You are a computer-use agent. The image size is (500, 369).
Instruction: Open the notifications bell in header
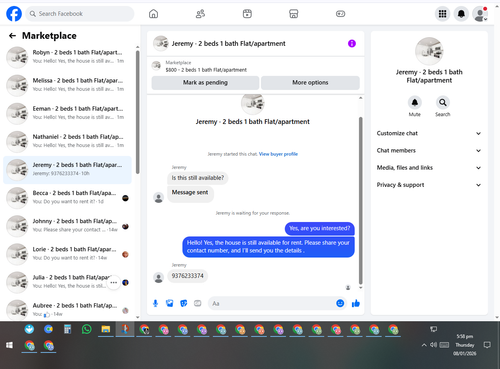click(x=461, y=14)
